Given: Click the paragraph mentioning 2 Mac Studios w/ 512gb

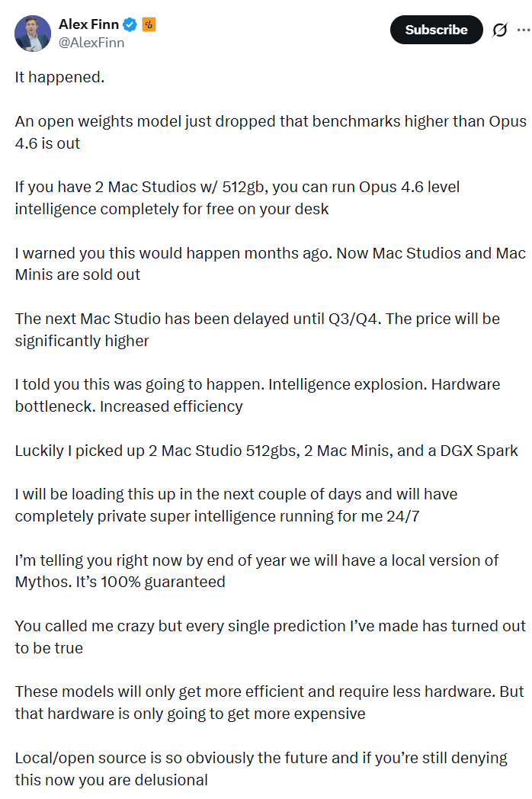Looking at the screenshot, I should tap(236, 197).
